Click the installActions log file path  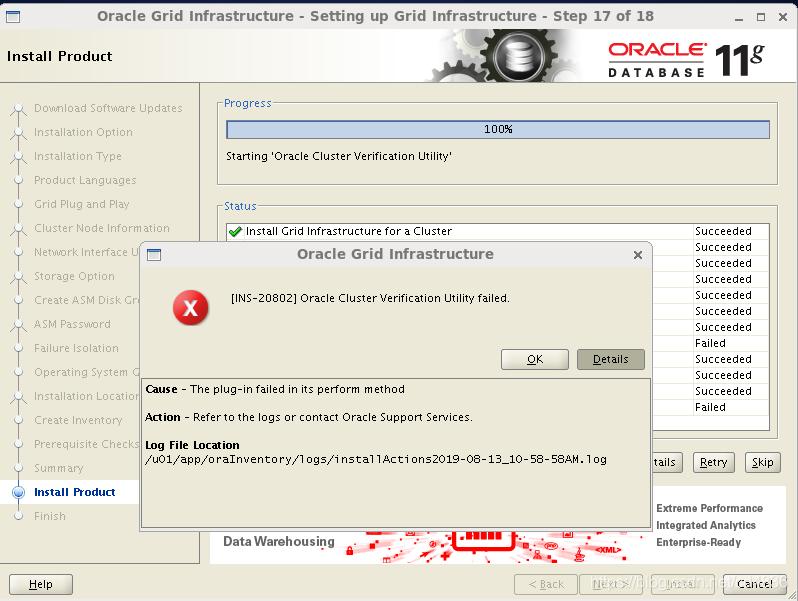[376, 460]
